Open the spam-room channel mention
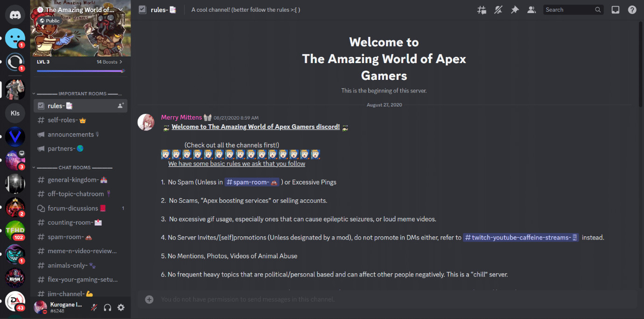Image resolution: width=644 pixels, height=319 pixels. click(252, 182)
